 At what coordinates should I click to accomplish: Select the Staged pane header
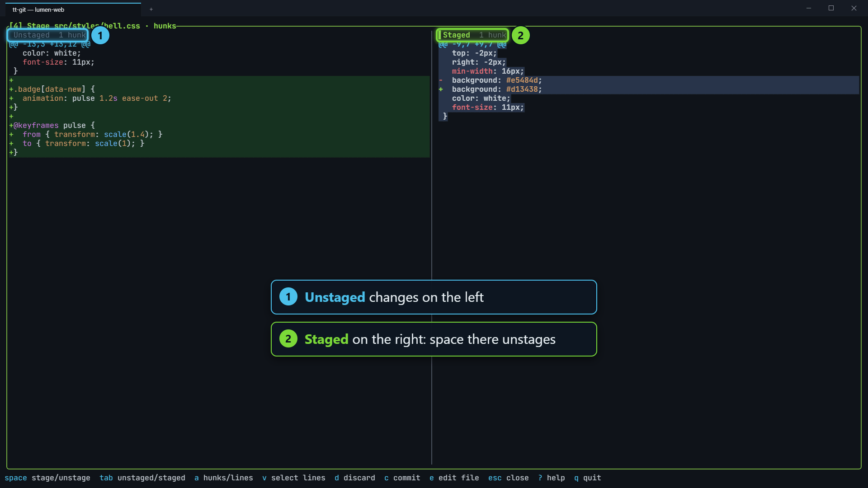472,35
